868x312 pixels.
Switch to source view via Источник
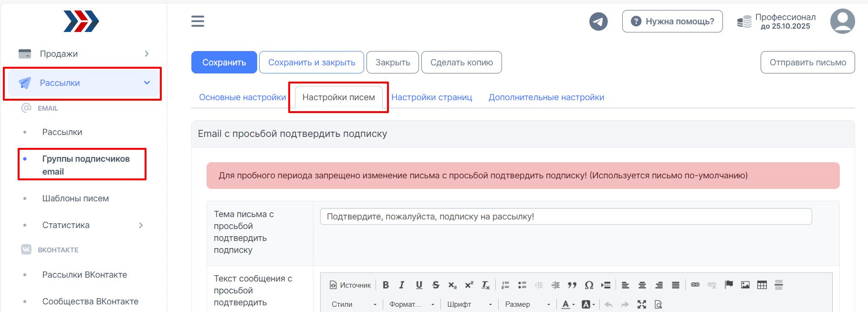coord(350,285)
